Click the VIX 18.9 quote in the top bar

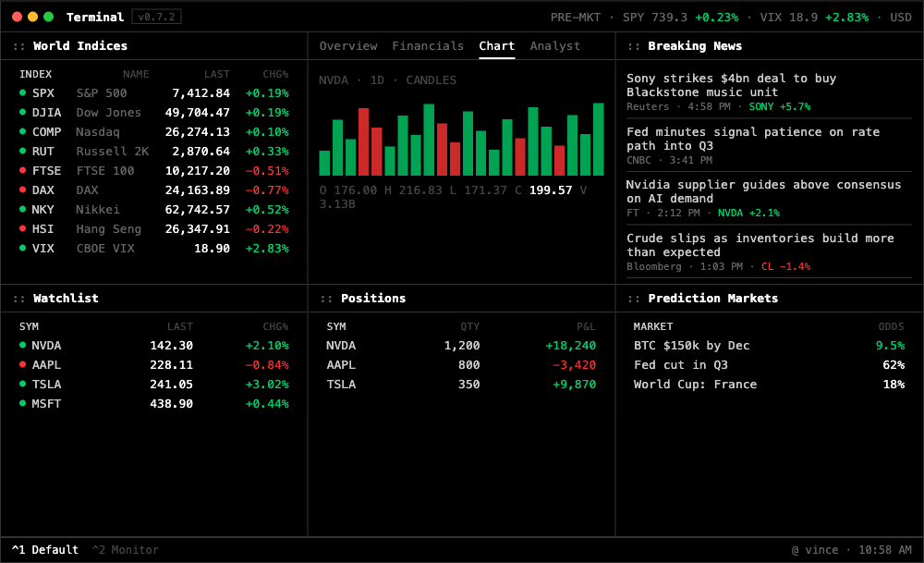[789, 17]
